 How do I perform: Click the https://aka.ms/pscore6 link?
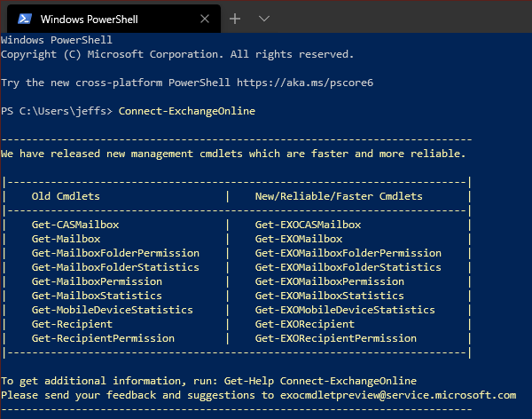pyautogui.click(x=305, y=83)
